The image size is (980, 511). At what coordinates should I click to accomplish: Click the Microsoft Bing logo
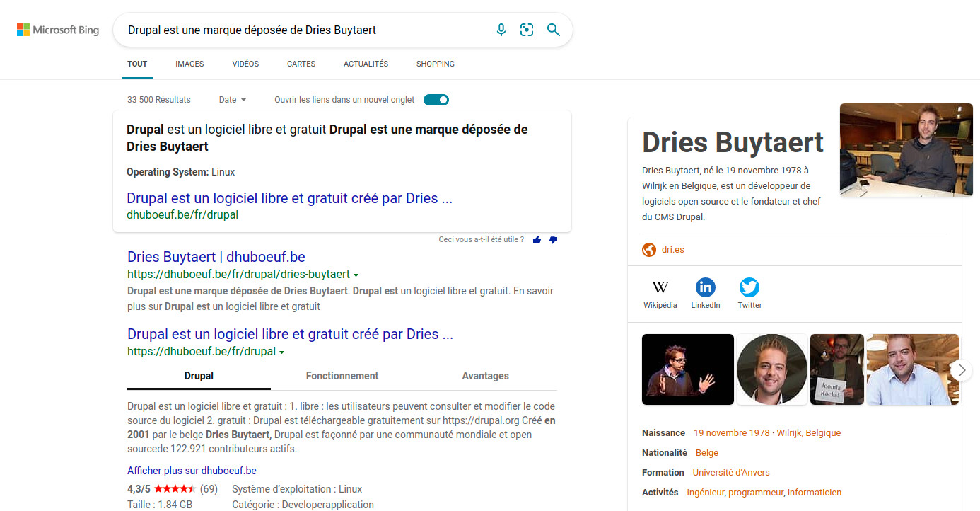[58, 30]
